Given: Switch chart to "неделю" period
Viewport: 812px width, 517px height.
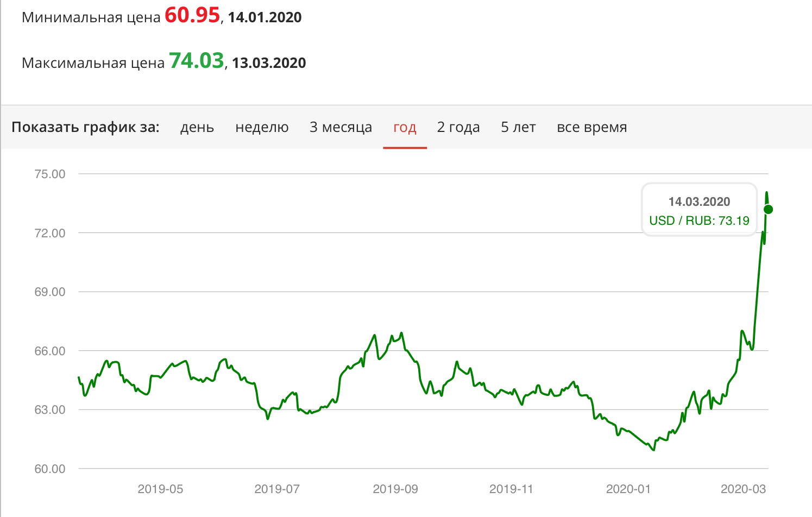Looking at the screenshot, I should (262, 128).
